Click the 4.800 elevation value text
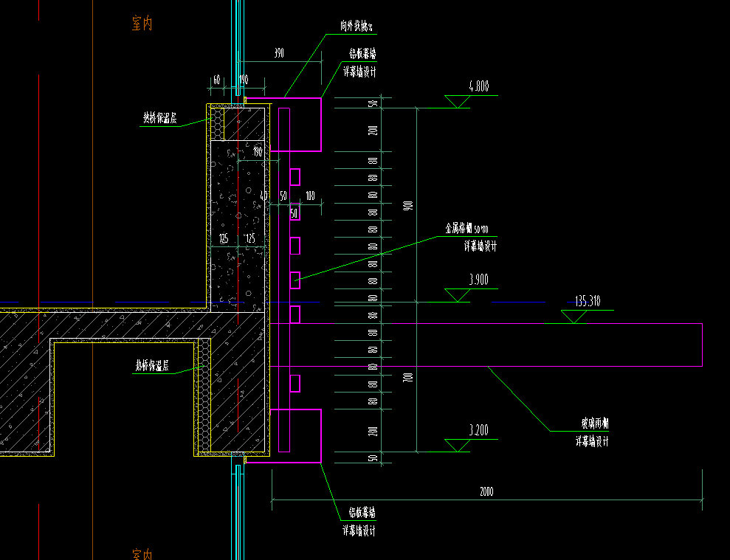The height and width of the screenshot is (560, 730). point(479,86)
